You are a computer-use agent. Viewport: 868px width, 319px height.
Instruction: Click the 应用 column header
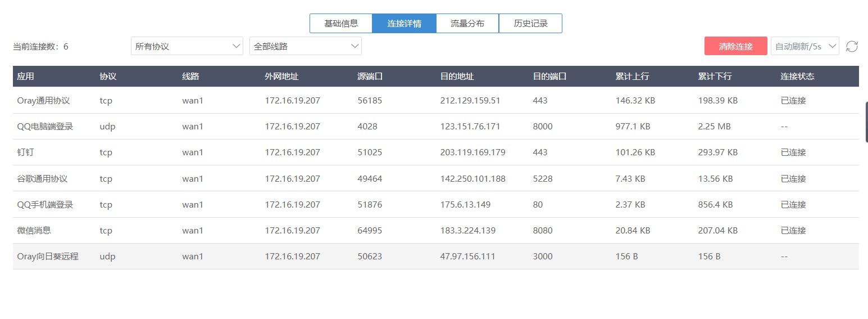click(x=26, y=77)
